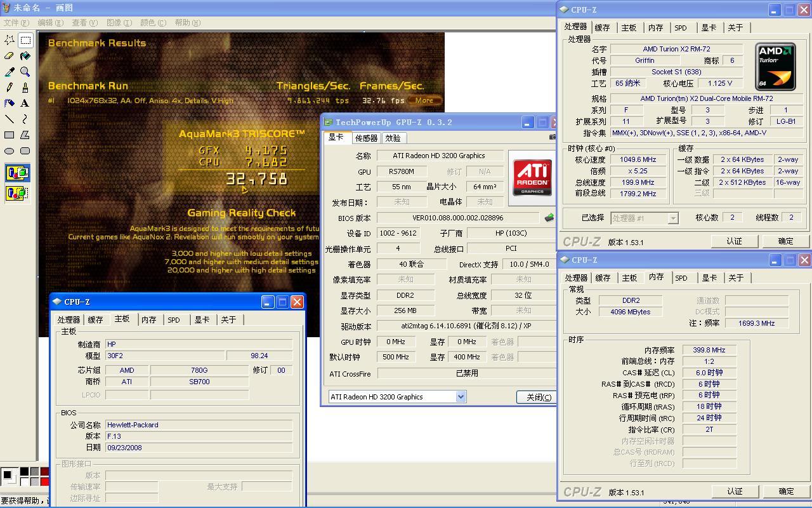Open the Paint 文件(F) menu
The height and width of the screenshot is (508, 812).
pyautogui.click(x=15, y=22)
